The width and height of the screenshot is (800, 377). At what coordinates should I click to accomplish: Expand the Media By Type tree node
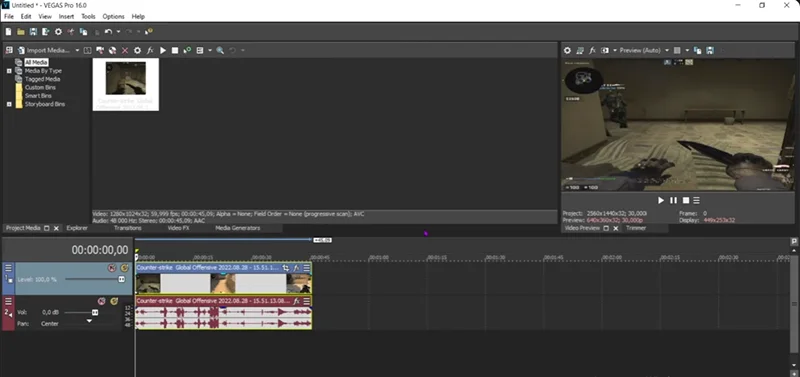pyautogui.click(x=9, y=71)
